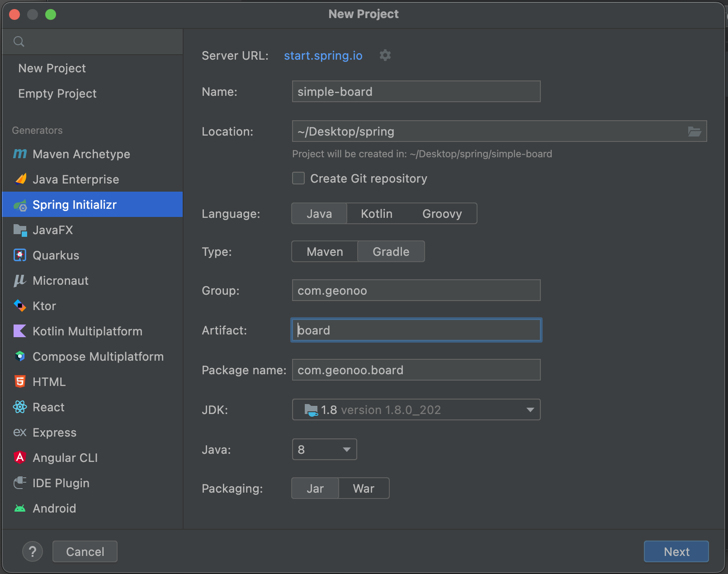Select the Compose Multiplatform generator
This screenshot has height=574, width=728.
pos(92,357)
